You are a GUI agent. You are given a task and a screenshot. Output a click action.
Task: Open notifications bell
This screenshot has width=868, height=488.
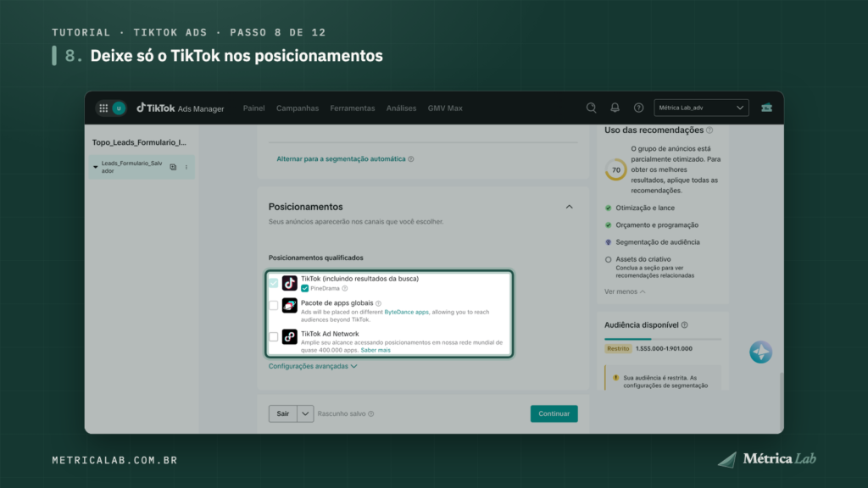click(x=615, y=108)
